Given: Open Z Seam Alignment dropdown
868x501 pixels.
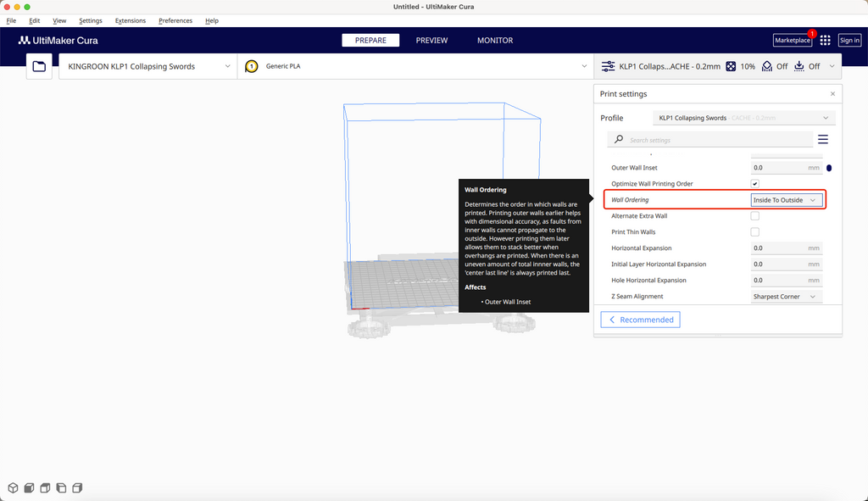Looking at the screenshot, I should click(786, 297).
